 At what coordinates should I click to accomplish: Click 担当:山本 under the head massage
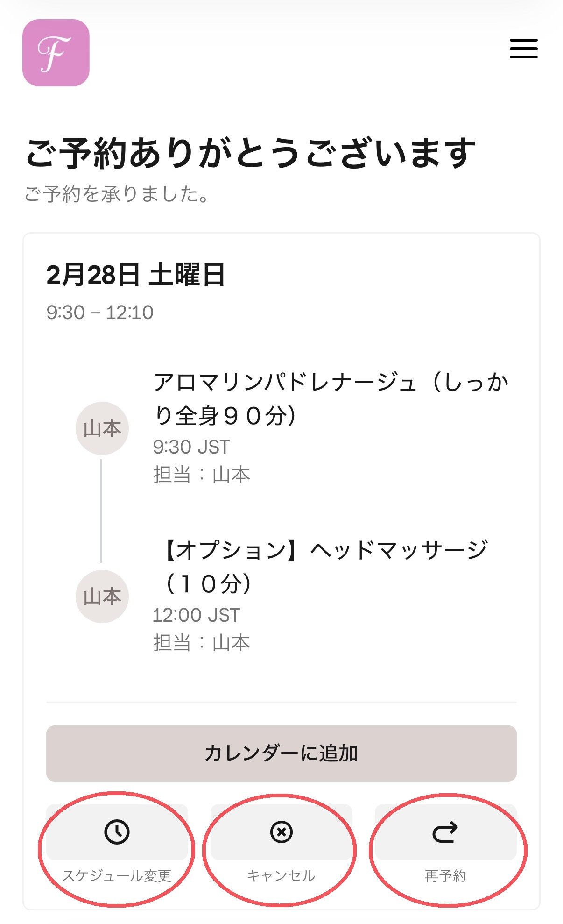[202, 643]
